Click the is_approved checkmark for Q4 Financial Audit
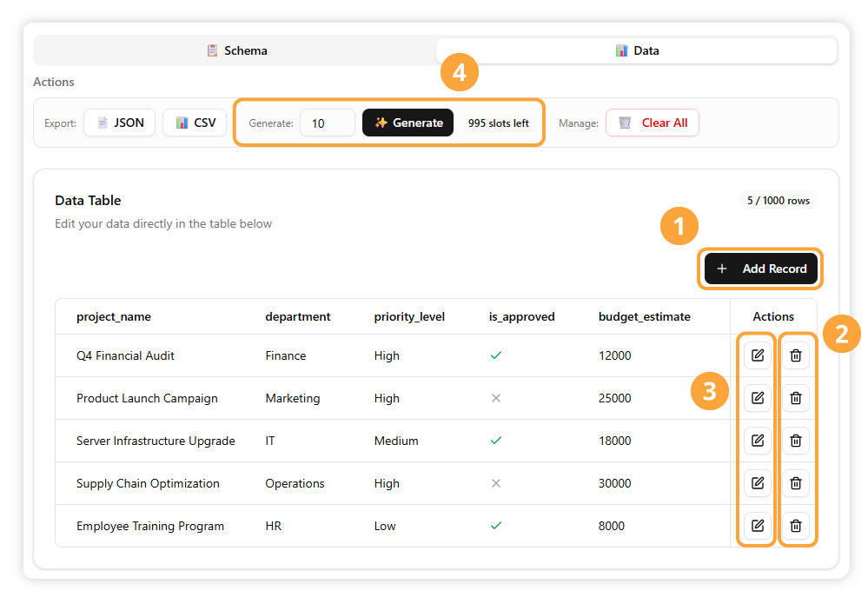 tap(496, 355)
